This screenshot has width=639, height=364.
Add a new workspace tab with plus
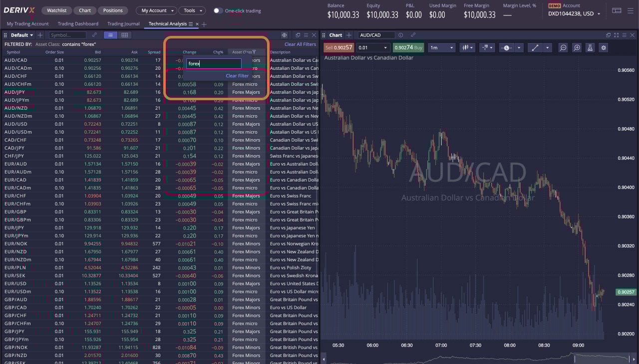click(204, 24)
